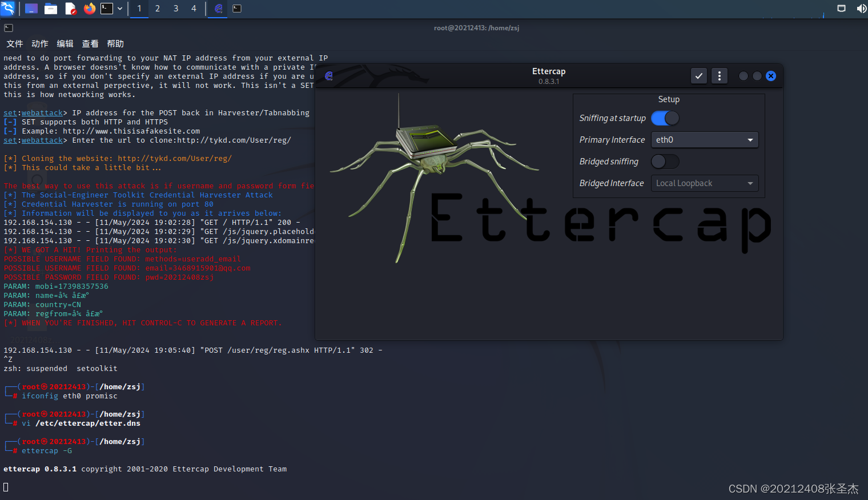
Task: Expand the terminal launcher dropdown arrow
Action: click(120, 9)
